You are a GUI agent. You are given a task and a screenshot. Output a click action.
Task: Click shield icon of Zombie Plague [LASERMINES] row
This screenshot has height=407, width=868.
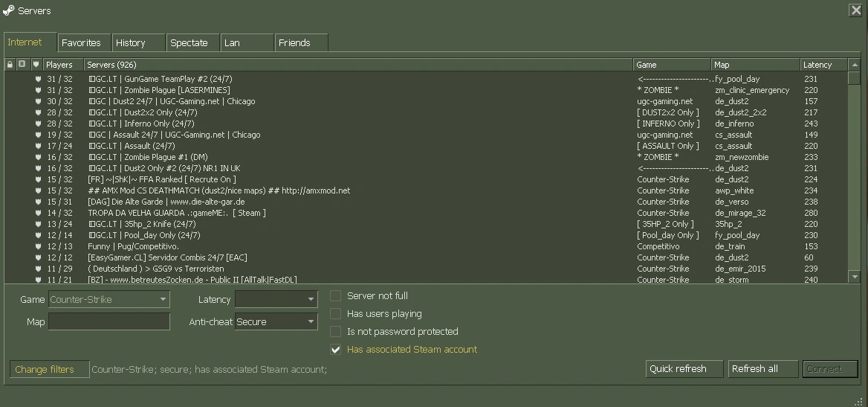pyautogui.click(x=38, y=90)
